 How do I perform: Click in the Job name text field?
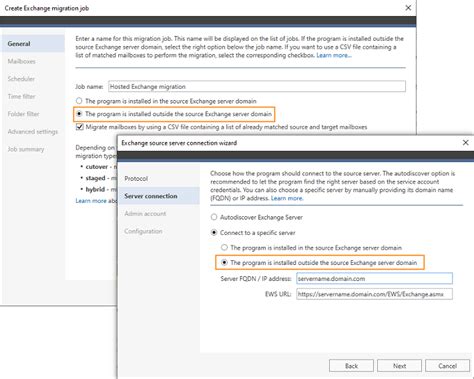point(257,86)
